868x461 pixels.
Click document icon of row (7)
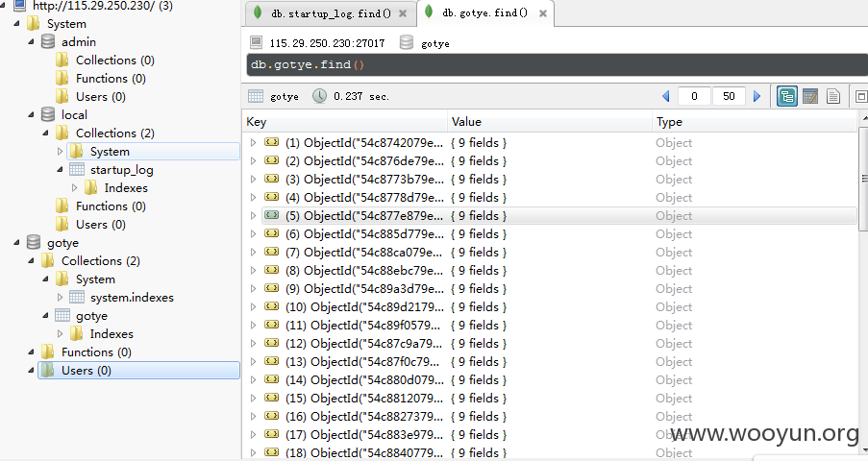tap(271, 252)
